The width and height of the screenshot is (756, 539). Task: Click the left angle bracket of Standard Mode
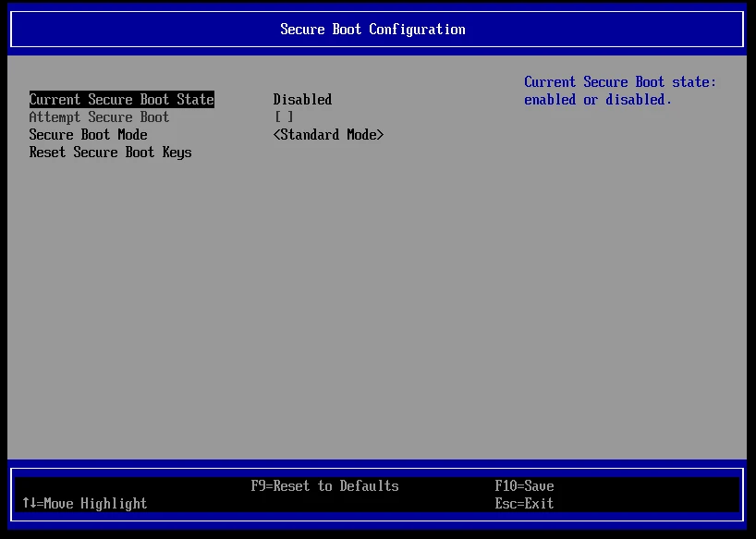276,135
